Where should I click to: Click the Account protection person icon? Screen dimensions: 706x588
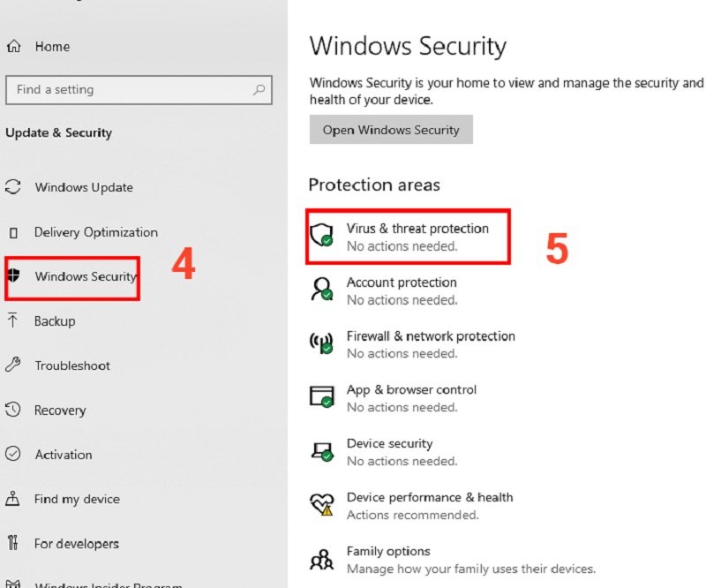click(323, 289)
